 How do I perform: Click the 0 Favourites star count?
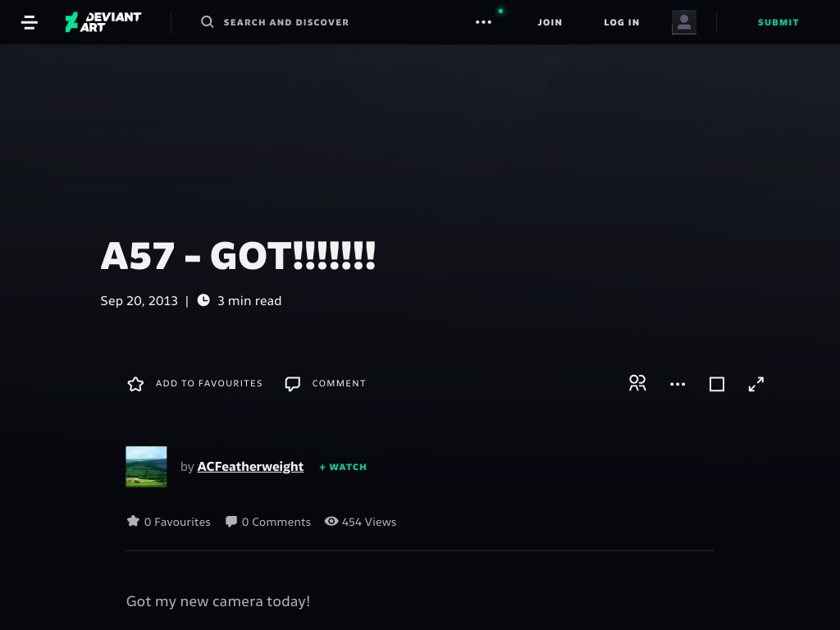coord(168,522)
